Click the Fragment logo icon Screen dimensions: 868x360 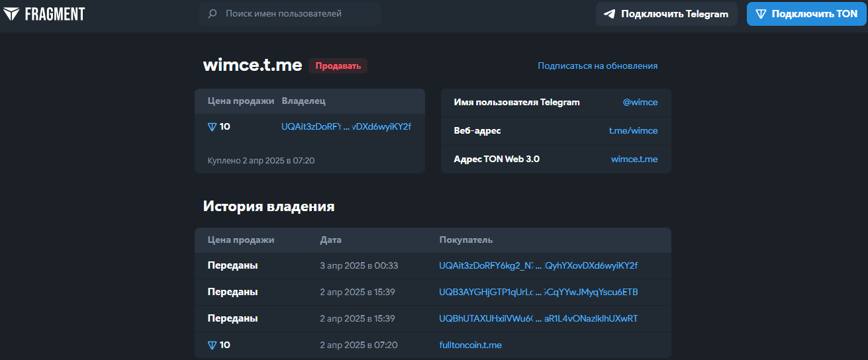click(x=11, y=14)
